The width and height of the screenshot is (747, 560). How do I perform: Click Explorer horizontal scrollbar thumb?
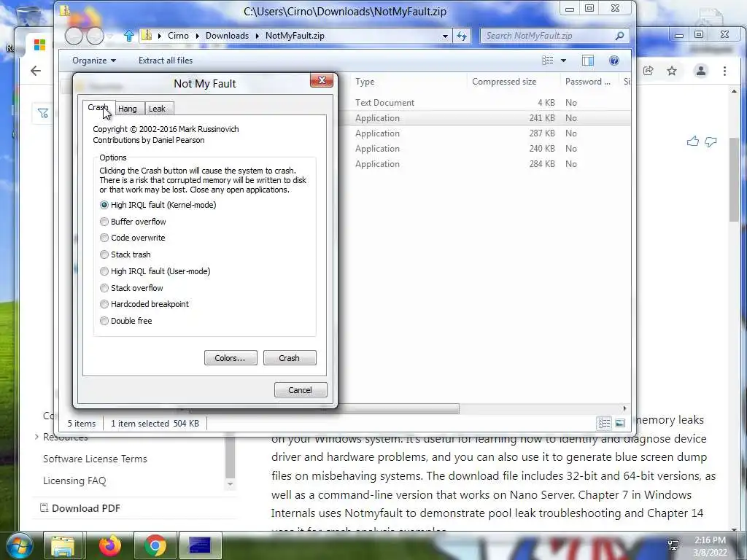[324, 408]
